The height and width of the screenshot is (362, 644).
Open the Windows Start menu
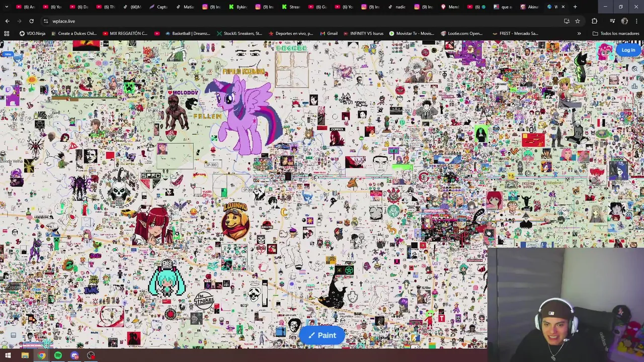pyautogui.click(x=8, y=355)
